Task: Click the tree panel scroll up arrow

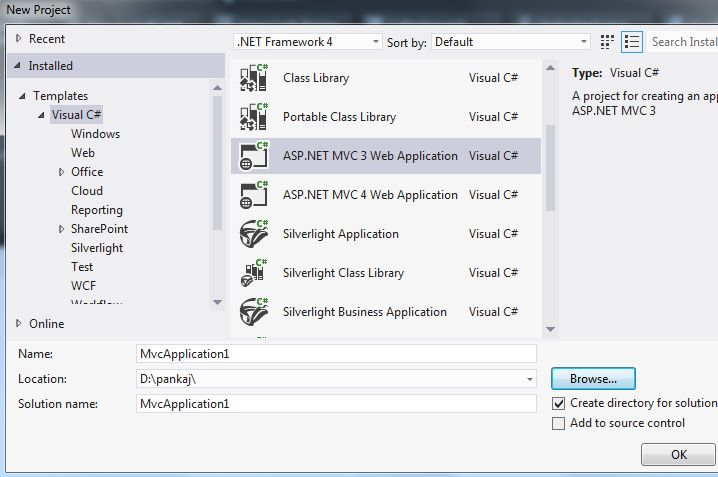Action: pyautogui.click(x=218, y=87)
